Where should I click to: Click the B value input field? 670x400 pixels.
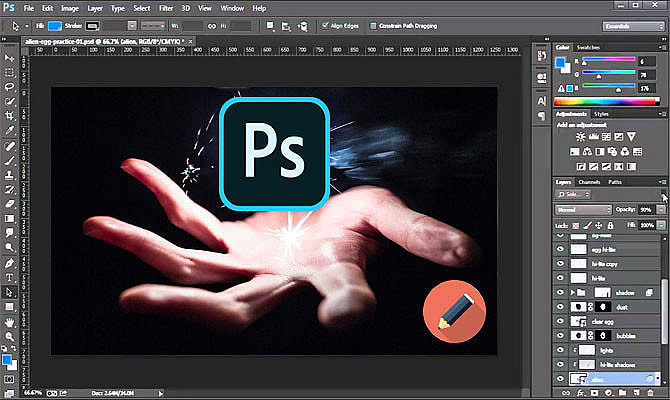coord(647,88)
